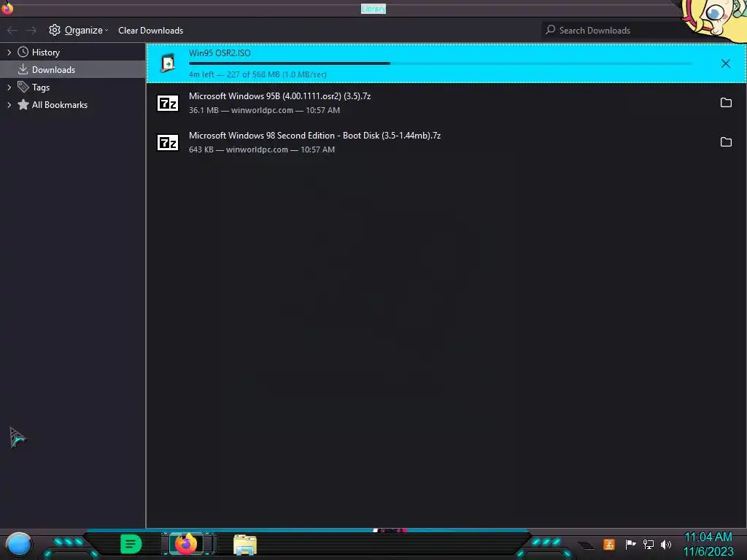The image size is (747, 560).
Task: Open the volume speaker tray icon
Action: (666, 544)
